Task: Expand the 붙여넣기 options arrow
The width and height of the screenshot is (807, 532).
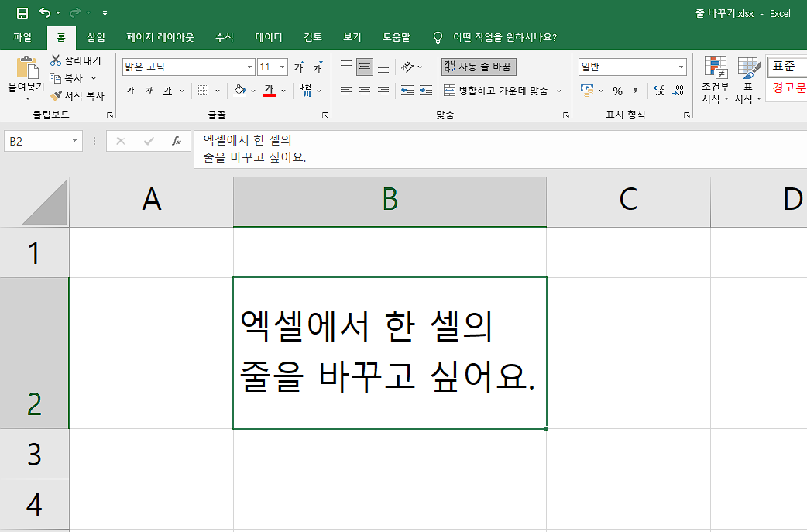Action: 27,98
